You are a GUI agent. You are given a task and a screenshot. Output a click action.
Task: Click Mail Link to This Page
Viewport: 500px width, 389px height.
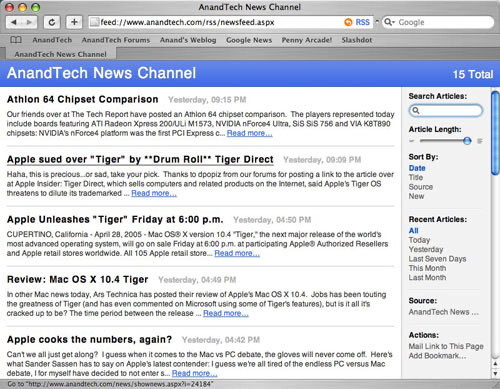[x=446, y=347]
